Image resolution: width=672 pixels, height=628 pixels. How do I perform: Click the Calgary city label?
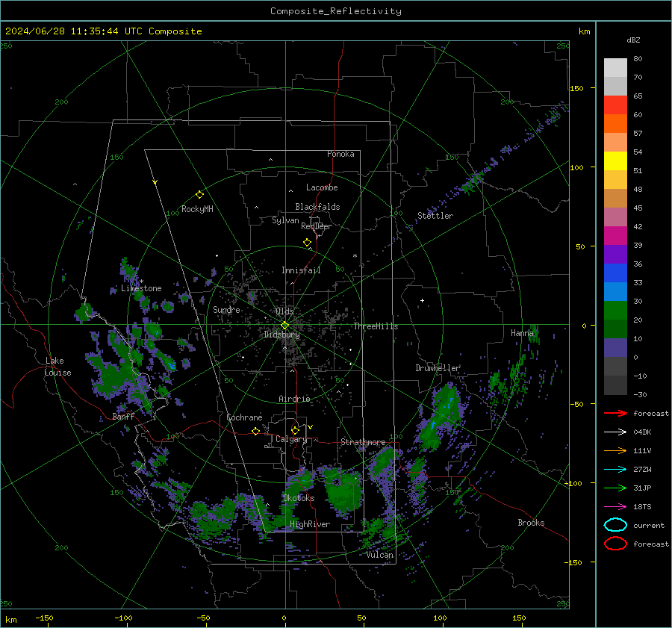pos(291,439)
